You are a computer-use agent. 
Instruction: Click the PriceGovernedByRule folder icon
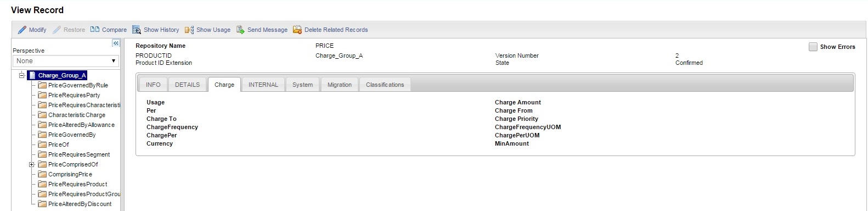coord(42,85)
